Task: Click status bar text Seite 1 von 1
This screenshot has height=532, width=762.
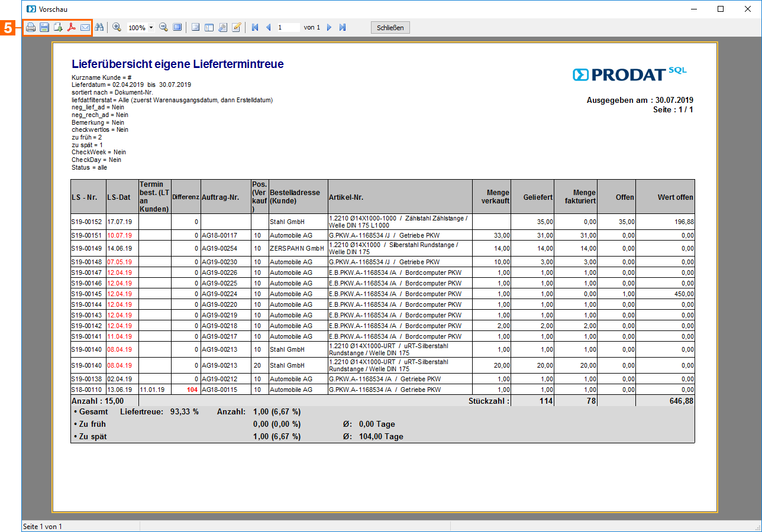Action: (x=43, y=526)
